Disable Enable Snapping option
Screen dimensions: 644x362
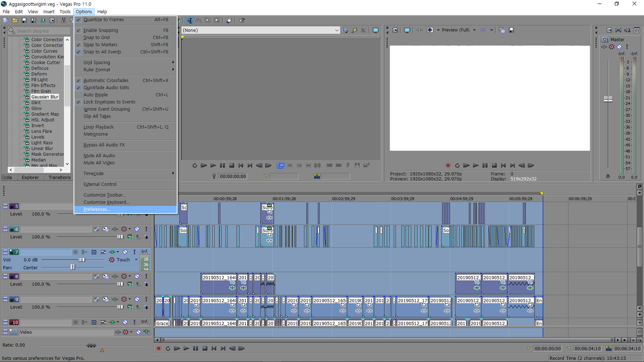click(x=101, y=30)
